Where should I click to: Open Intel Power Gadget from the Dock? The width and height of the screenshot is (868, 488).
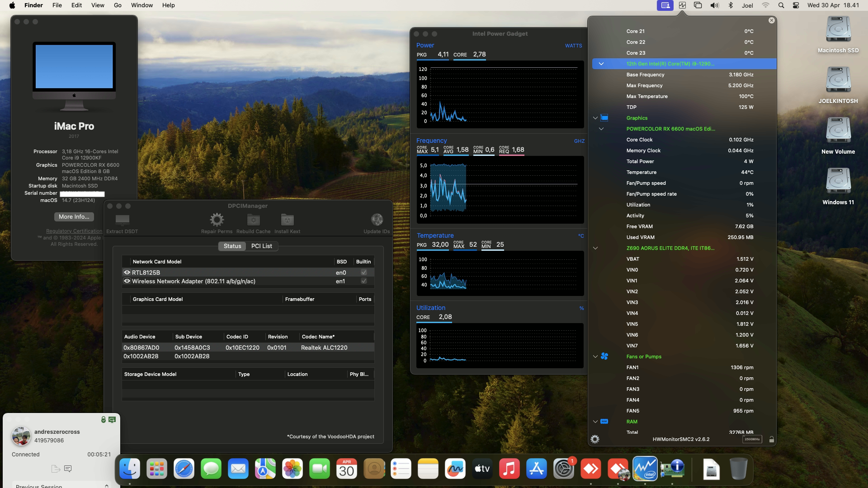tap(646, 469)
